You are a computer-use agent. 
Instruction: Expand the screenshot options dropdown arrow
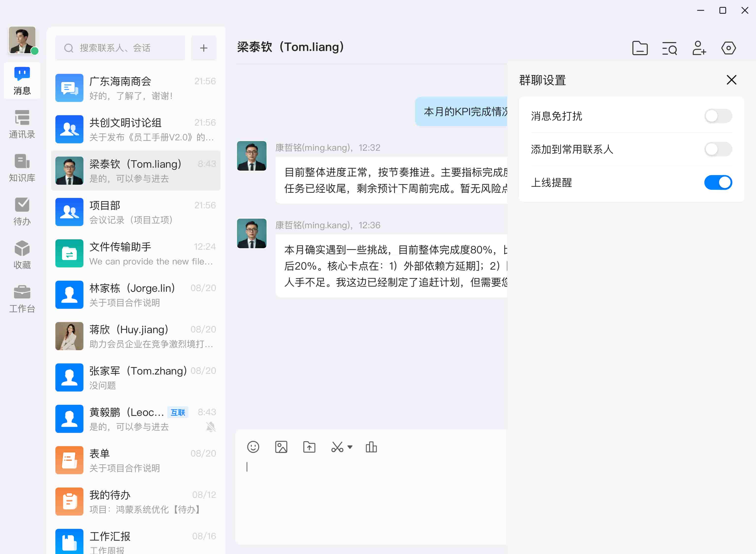coord(350,447)
